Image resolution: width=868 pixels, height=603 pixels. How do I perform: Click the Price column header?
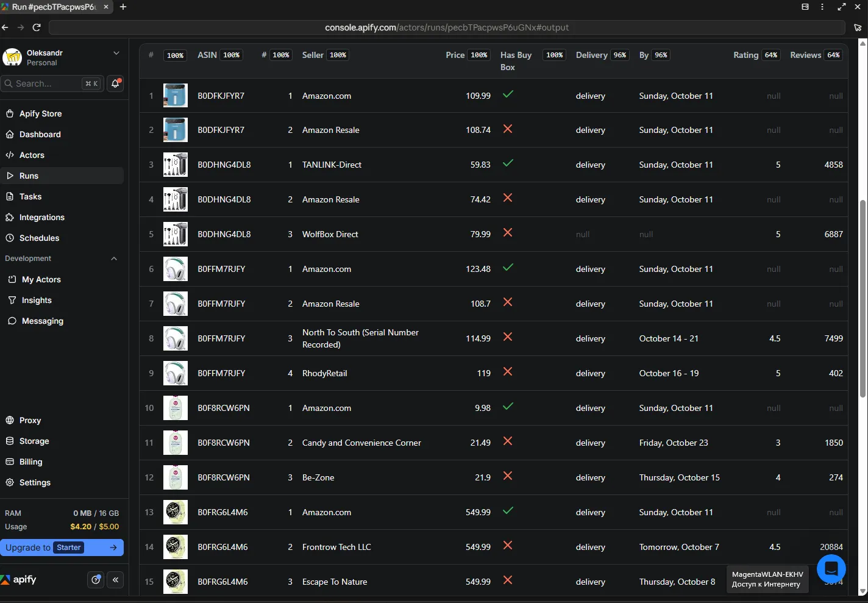point(455,55)
